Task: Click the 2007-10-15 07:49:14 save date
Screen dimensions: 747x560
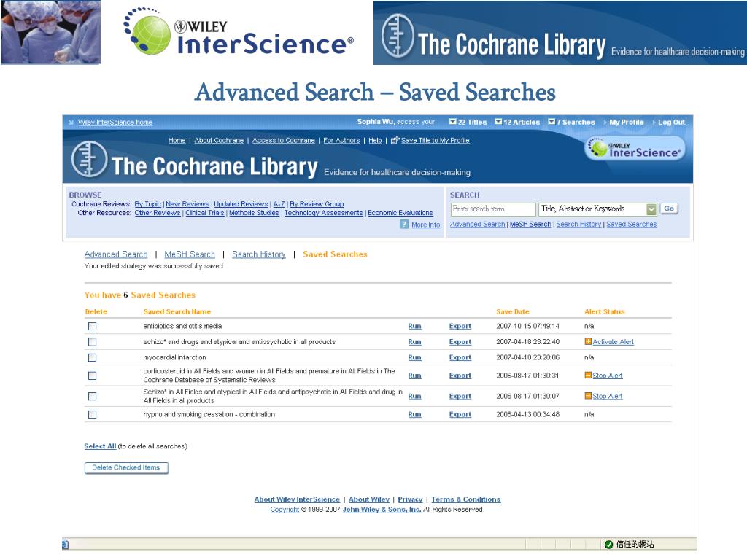Action: 528,326
